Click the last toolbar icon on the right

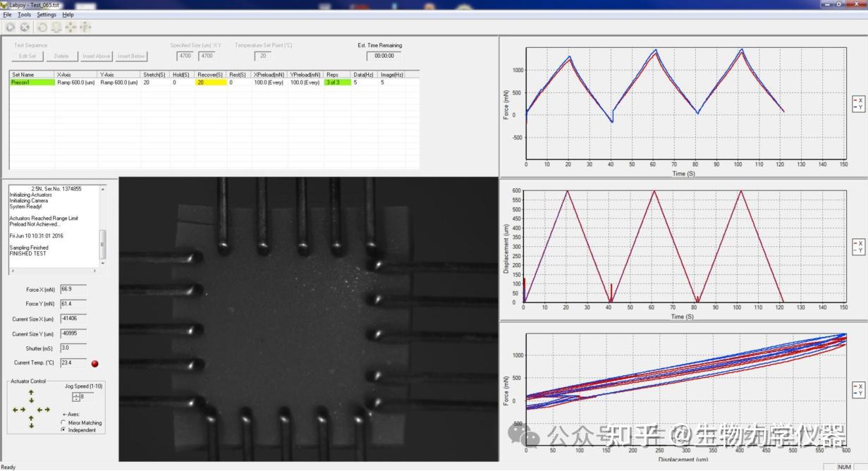pos(86,27)
